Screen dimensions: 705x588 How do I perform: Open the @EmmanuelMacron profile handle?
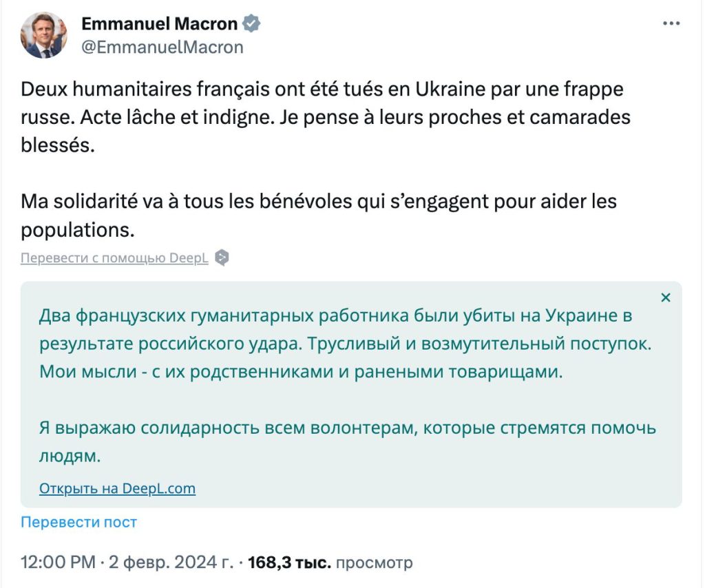click(x=162, y=47)
